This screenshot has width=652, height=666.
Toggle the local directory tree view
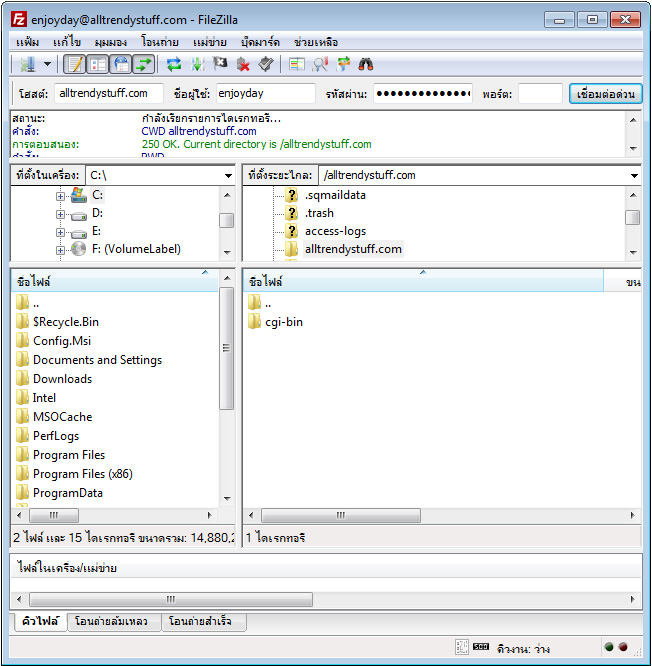pos(98,65)
